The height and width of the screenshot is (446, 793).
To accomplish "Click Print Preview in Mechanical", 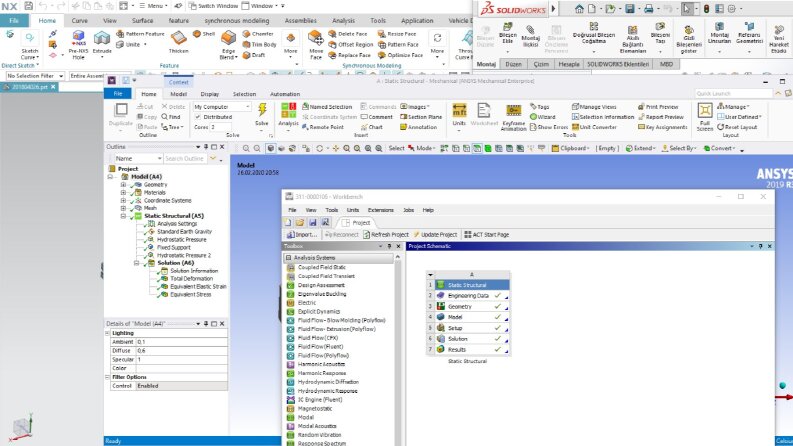I will tap(657, 107).
